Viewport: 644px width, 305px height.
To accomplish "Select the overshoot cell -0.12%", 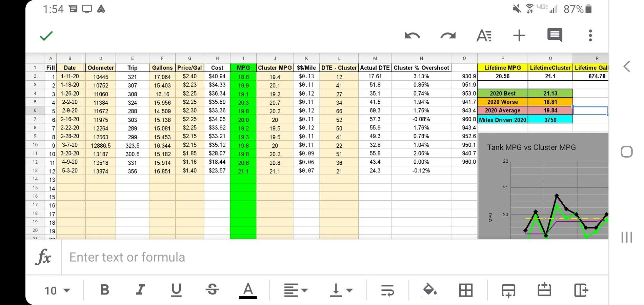I will pos(421,170).
